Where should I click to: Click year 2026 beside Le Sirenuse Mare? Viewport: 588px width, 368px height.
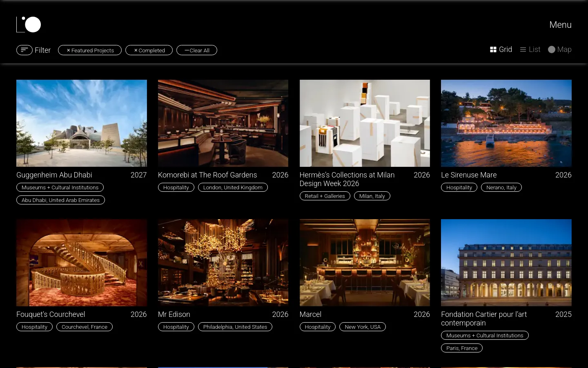[563, 175]
